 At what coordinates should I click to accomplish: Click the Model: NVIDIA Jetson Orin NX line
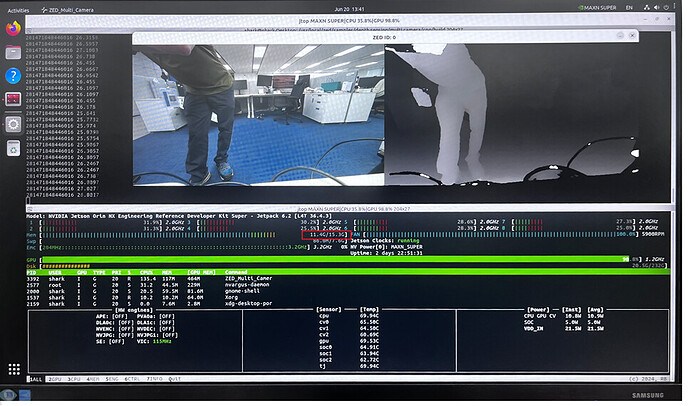pyautogui.click(x=178, y=216)
